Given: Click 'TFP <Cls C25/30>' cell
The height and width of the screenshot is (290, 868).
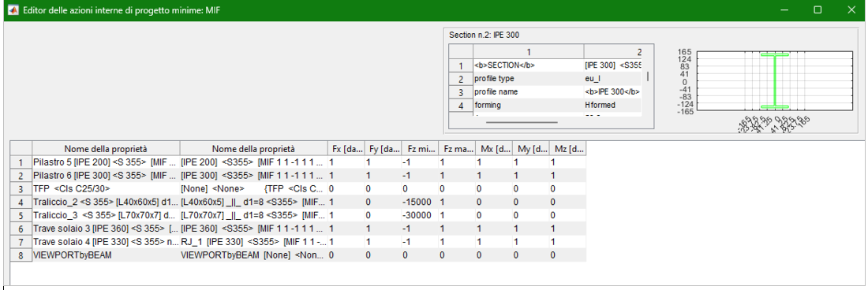Looking at the screenshot, I should tap(106, 189).
